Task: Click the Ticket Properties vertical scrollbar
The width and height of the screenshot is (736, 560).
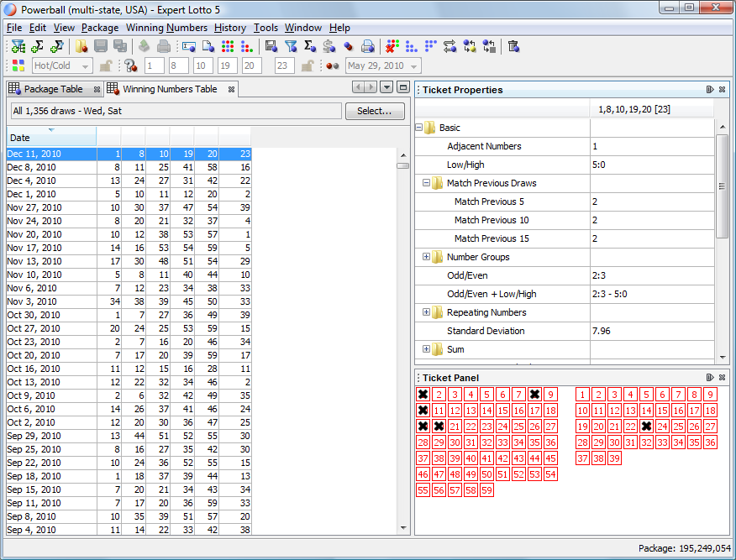Action: (722, 187)
